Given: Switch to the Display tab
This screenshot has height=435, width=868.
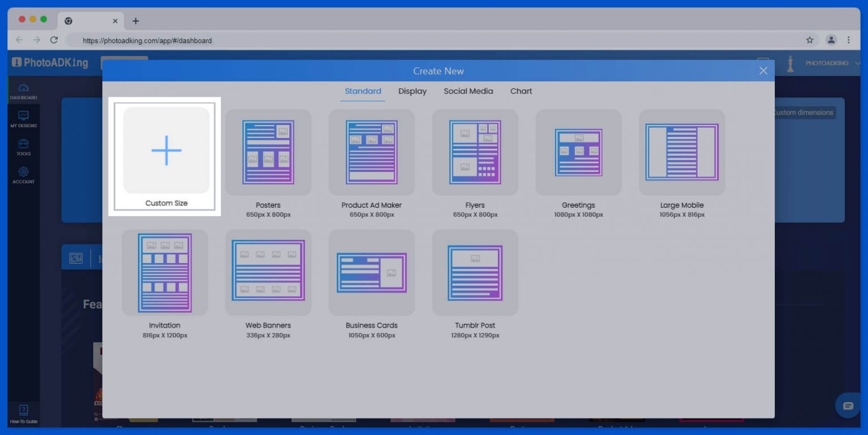Looking at the screenshot, I should [x=412, y=91].
